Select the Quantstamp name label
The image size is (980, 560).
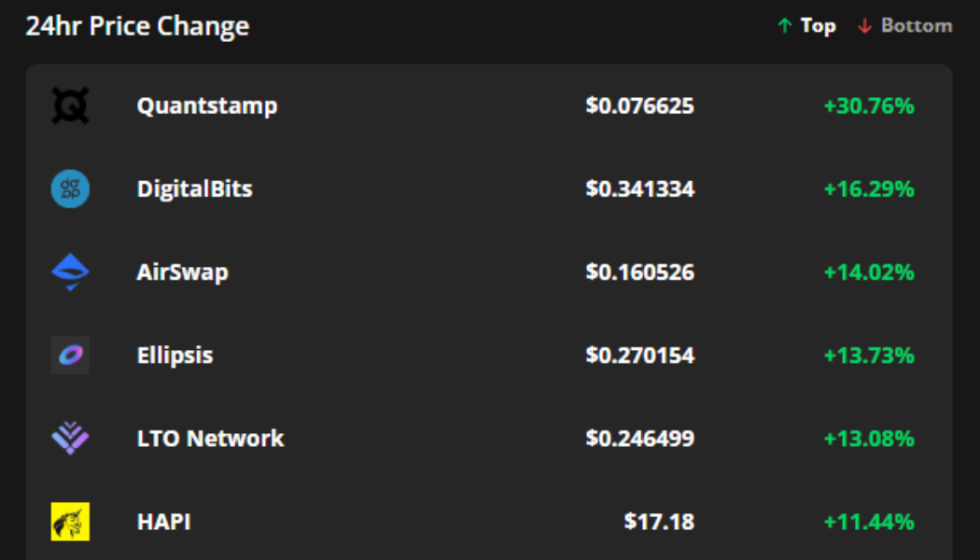pos(207,105)
